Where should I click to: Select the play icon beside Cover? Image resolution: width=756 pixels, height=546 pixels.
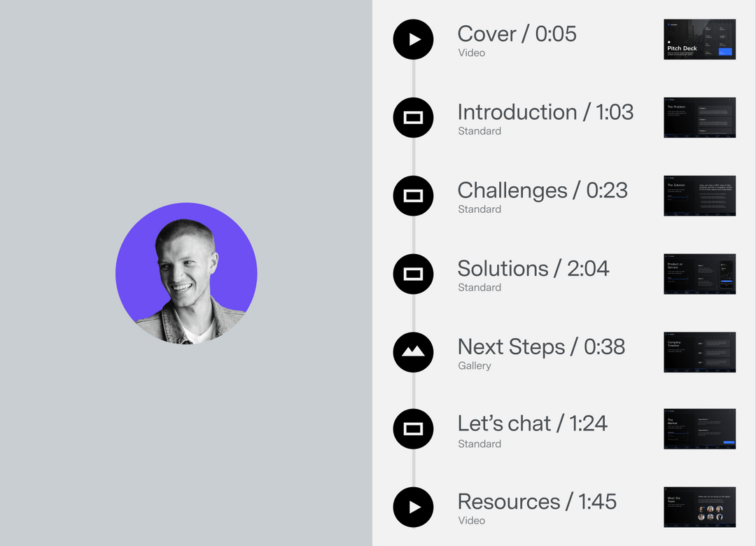413,40
